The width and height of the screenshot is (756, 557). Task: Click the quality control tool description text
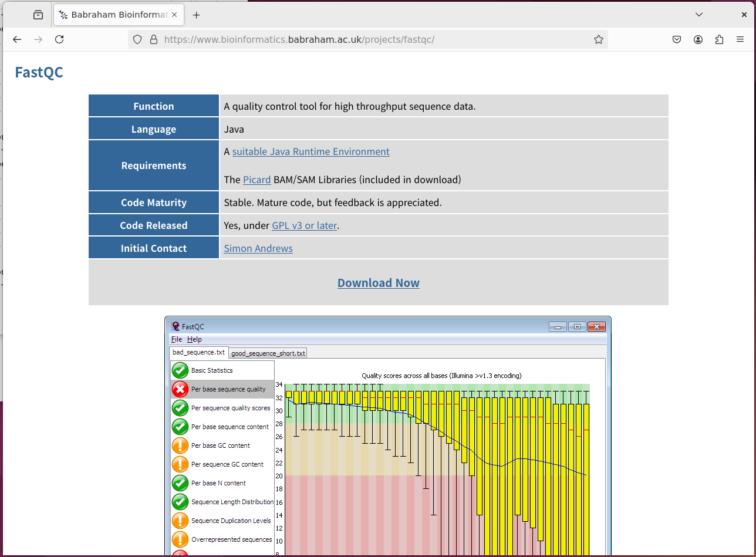point(350,106)
